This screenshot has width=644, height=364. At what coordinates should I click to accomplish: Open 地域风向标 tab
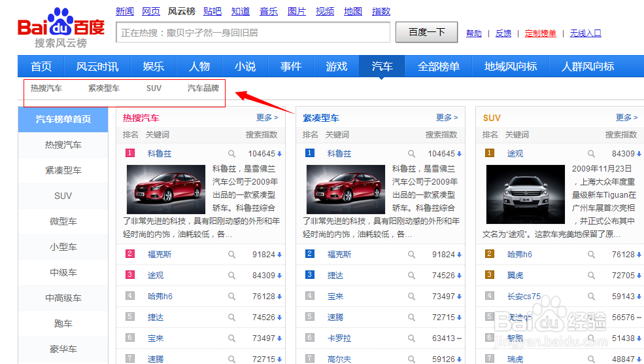tap(511, 66)
